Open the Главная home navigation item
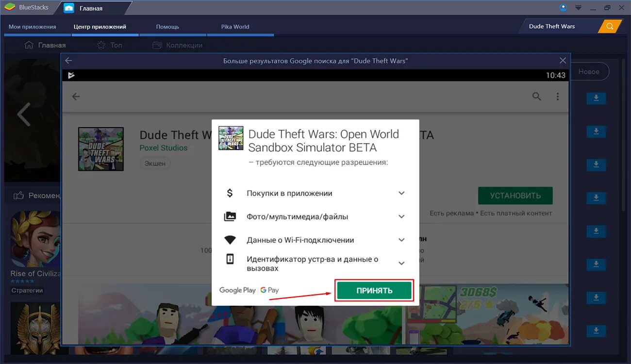Viewport: 631px width, 364px height. (x=45, y=45)
